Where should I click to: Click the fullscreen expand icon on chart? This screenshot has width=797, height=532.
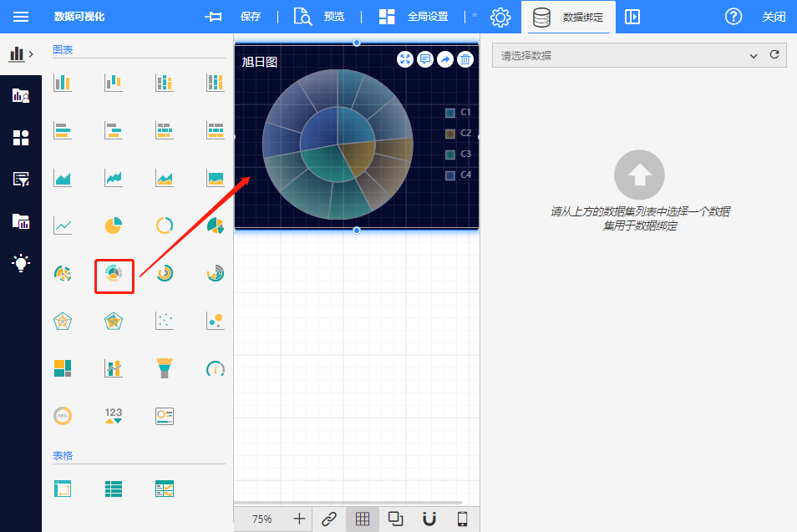(x=405, y=59)
